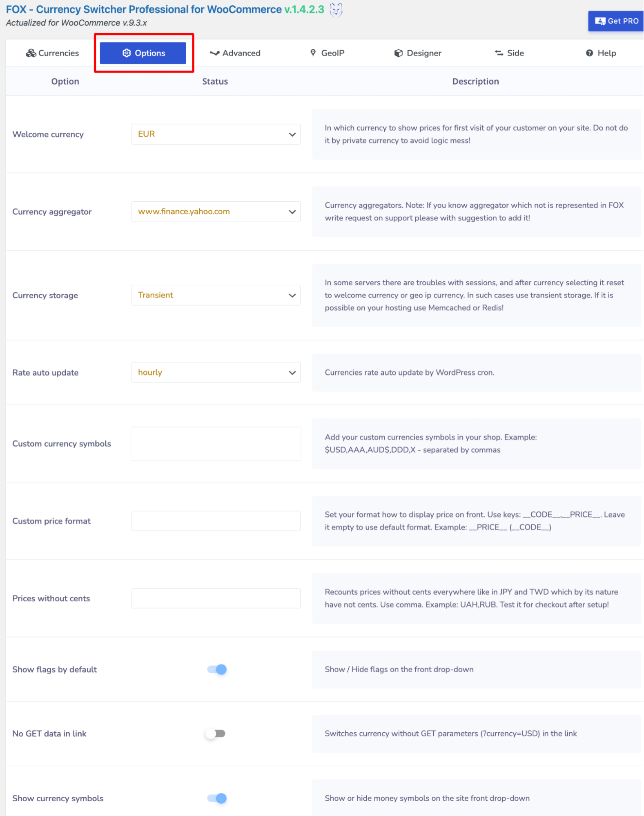Expand the Currency aggregator dropdown
644x816 pixels.
pos(216,212)
